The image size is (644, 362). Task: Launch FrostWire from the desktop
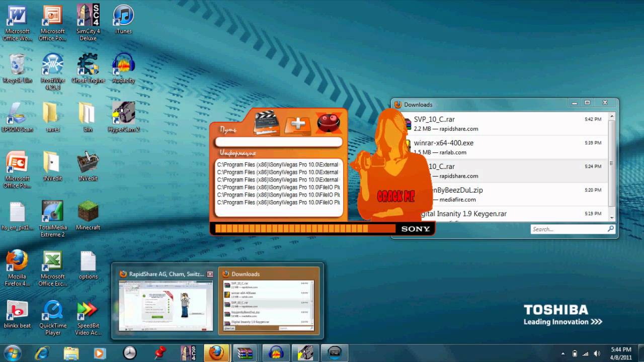(x=53, y=72)
